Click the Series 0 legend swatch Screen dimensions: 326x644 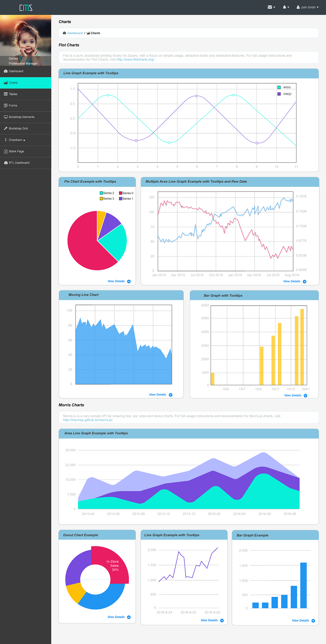121,193
